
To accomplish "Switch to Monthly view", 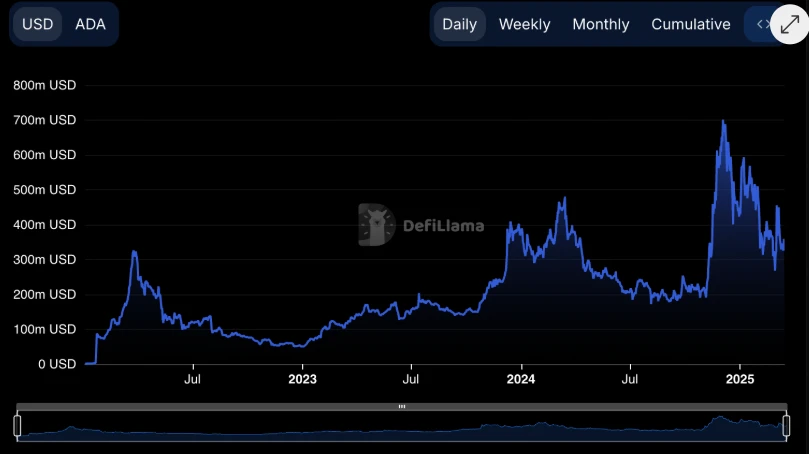I will pyautogui.click(x=600, y=24).
